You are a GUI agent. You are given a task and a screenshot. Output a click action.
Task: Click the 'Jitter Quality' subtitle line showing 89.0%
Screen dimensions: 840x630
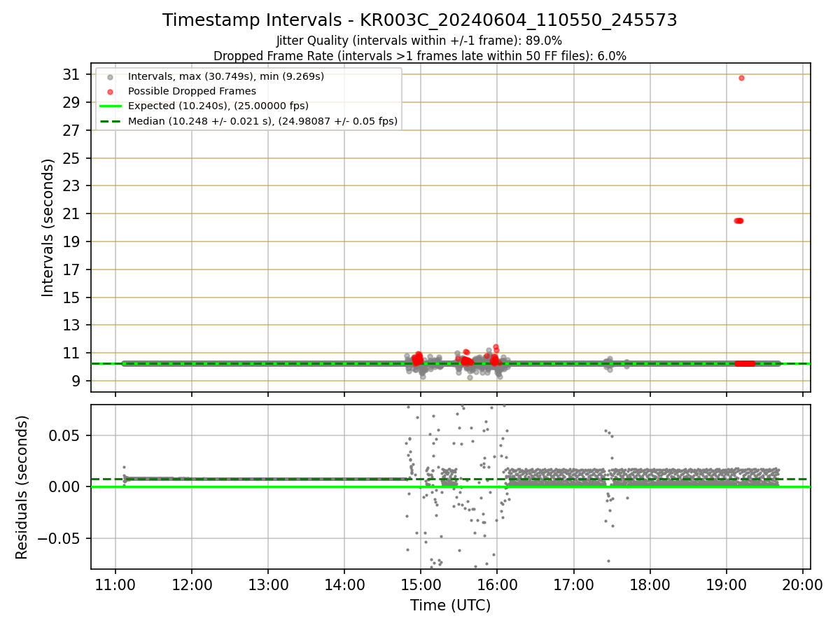tap(419, 41)
